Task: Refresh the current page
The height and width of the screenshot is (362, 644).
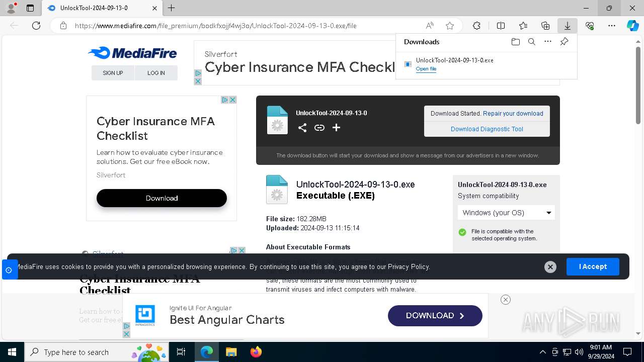Action: point(36,26)
